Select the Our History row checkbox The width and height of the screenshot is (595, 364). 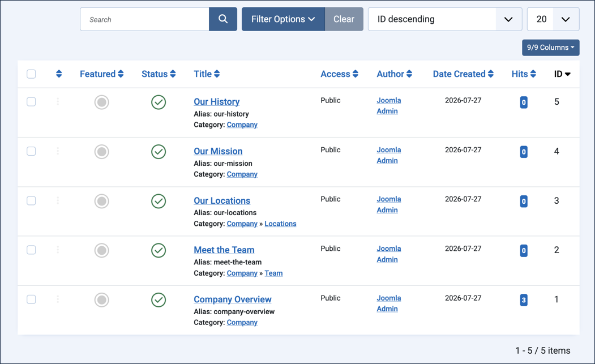point(31,102)
